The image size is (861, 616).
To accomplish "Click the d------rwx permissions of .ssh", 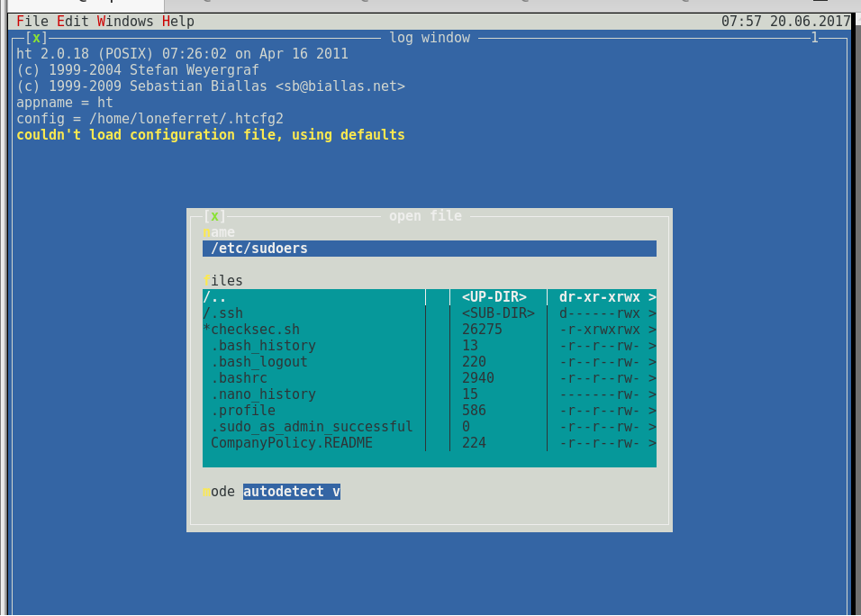I will coord(600,313).
